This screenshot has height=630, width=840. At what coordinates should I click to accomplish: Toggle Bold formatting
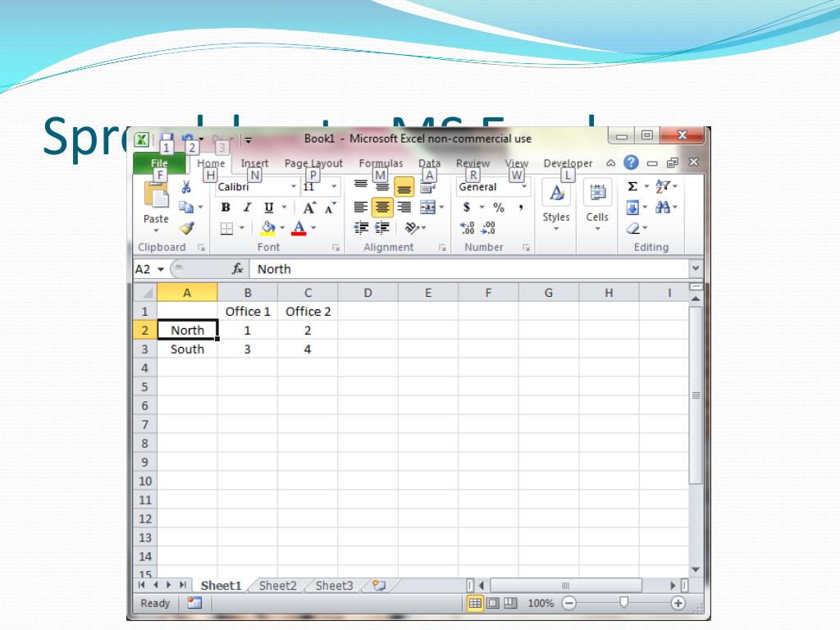[226, 208]
